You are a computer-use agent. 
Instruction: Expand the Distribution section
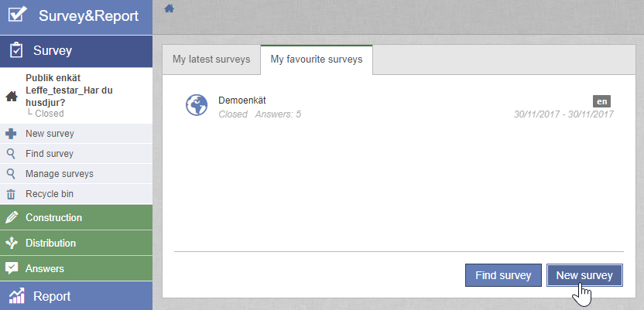50,243
